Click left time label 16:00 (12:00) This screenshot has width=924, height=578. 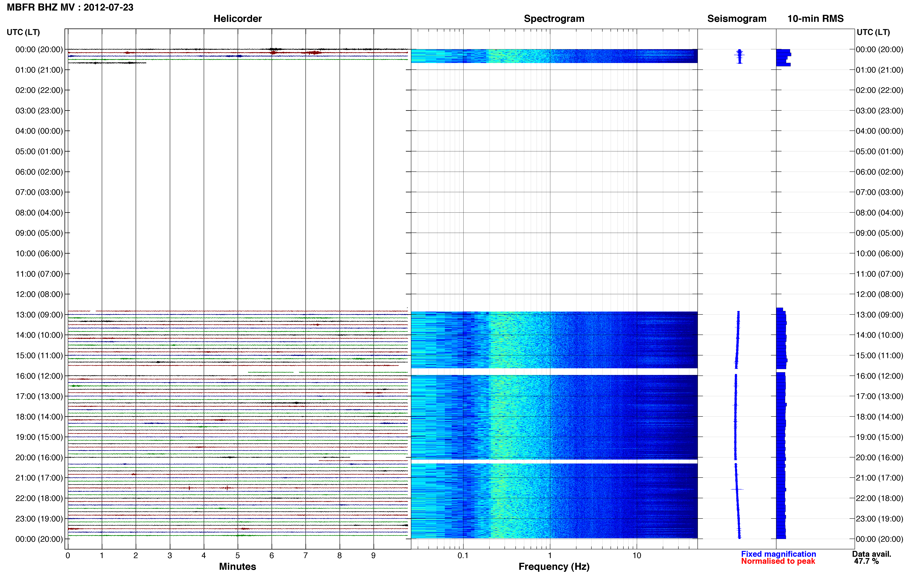[x=39, y=376]
